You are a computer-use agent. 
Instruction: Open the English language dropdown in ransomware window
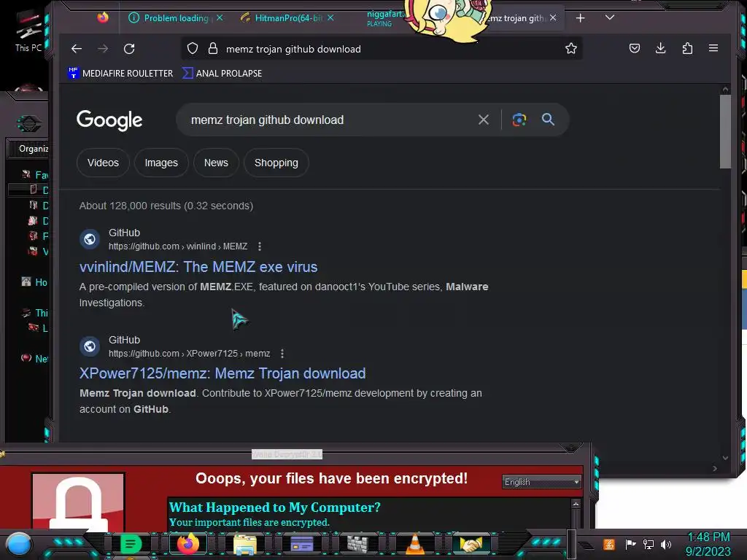(542, 482)
